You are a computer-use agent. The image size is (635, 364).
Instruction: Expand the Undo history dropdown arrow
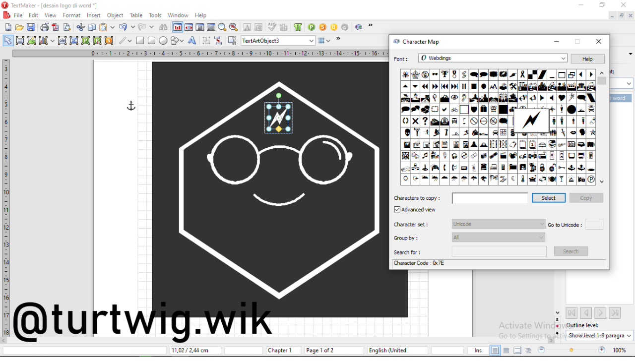coord(132,27)
